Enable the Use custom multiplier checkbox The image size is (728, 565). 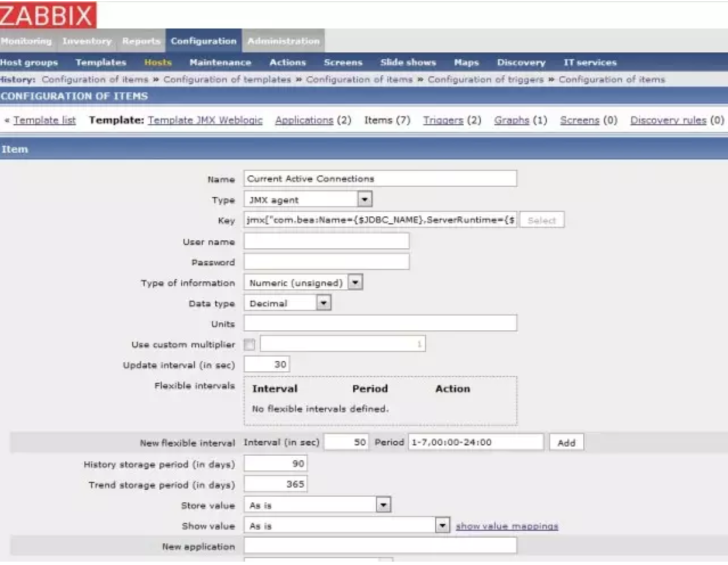(x=250, y=344)
